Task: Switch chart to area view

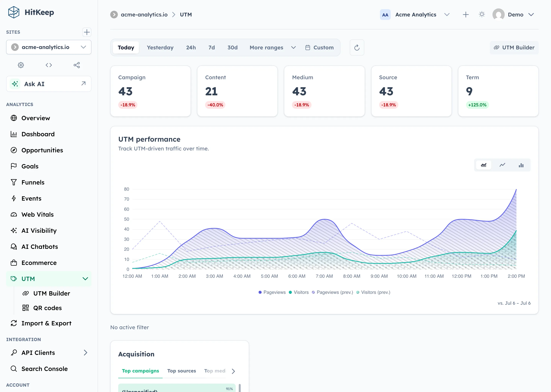Action: (x=484, y=165)
